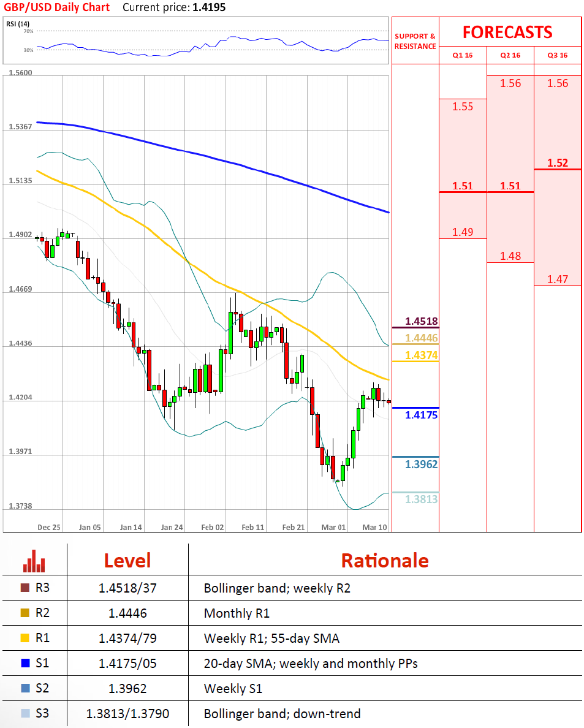
Task: Click the 'Mar 10' date axis label
Action: (374, 528)
